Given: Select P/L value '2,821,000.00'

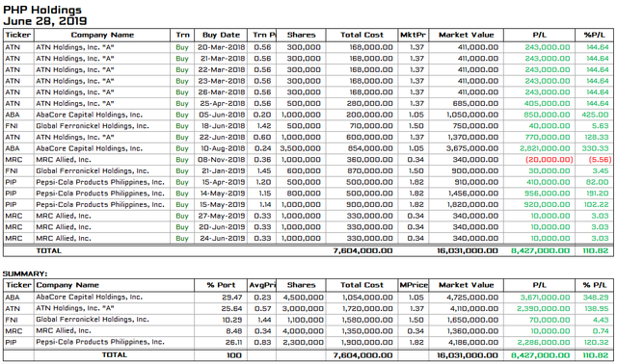Looking at the screenshot, I should click(545, 148).
